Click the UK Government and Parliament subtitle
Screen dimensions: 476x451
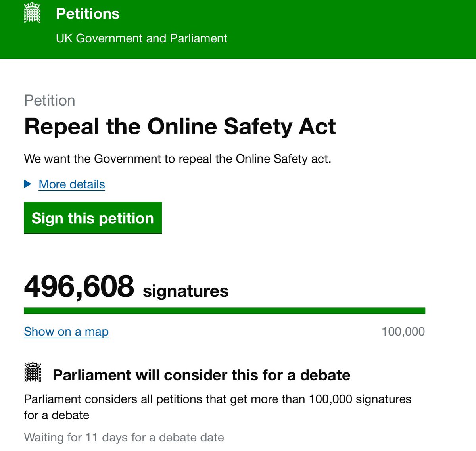(x=142, y=38)
